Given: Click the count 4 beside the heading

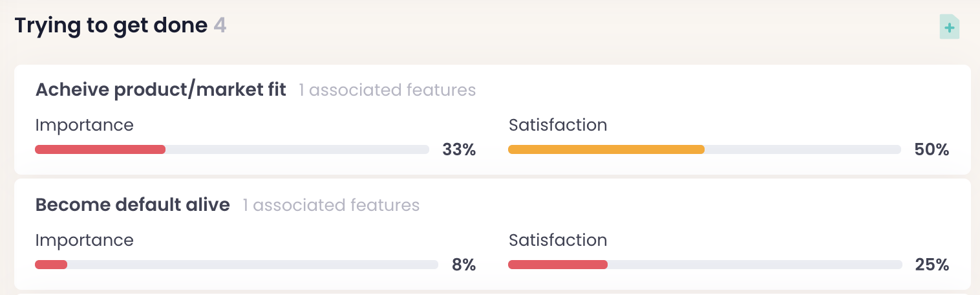Looking at the screenshot, I should pos(220,26).
